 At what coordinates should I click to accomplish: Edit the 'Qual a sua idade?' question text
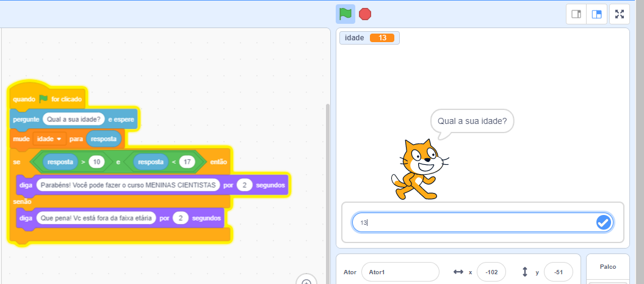[73, 118]
